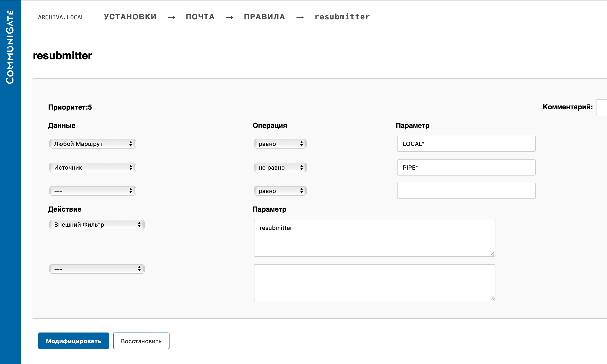Change the не равно operation dropdown

[280, 167]
